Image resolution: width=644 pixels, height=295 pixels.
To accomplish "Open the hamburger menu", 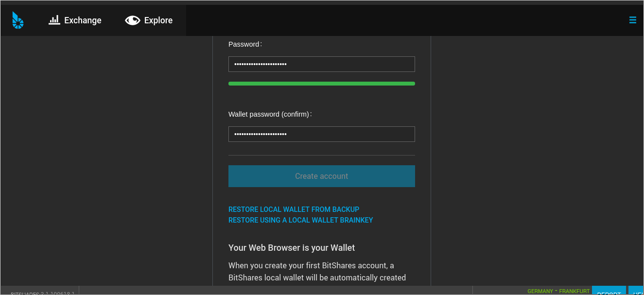I will pos(633,20).
